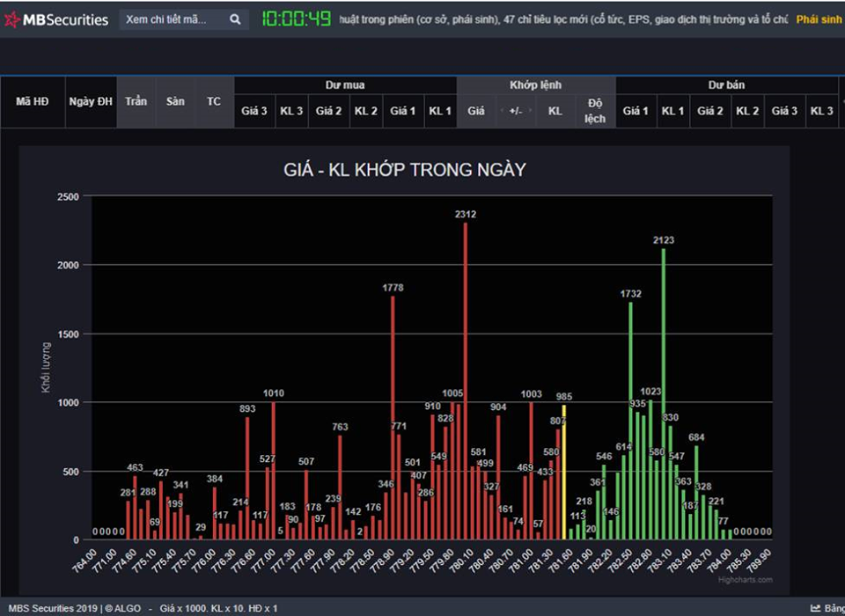Open the Phái sinh link
Screen dimensions: 845x616
(x=819, y=19)
